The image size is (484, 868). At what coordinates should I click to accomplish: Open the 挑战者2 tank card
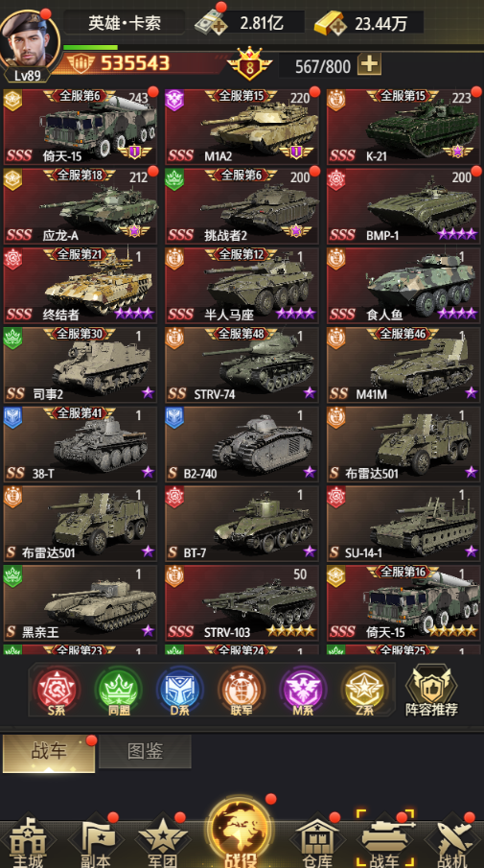(x=242, y=205)
